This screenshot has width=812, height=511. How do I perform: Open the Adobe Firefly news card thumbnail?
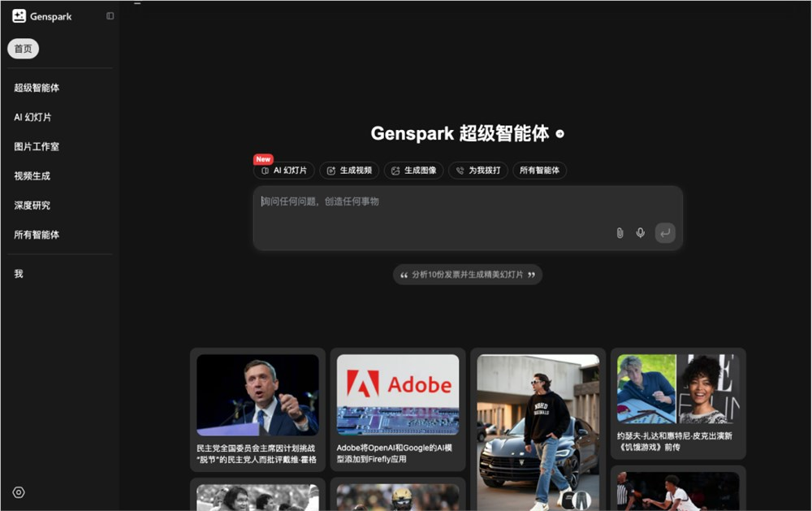pos(397,394)
